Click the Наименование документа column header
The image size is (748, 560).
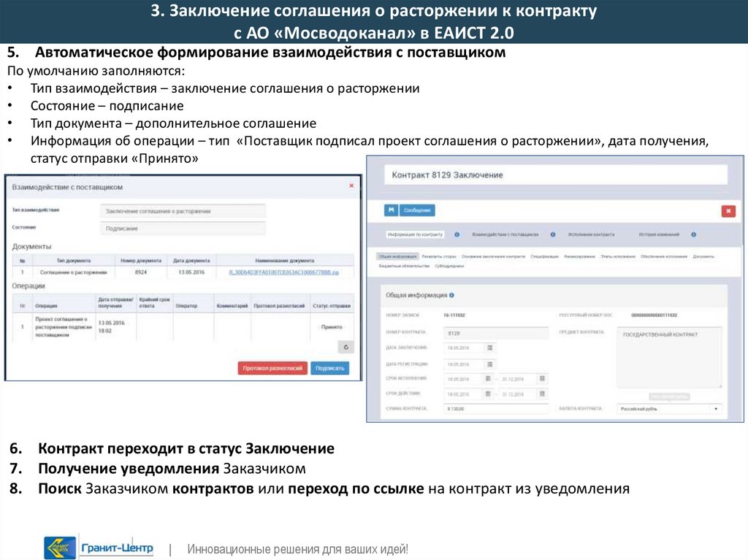coord(285,261)
